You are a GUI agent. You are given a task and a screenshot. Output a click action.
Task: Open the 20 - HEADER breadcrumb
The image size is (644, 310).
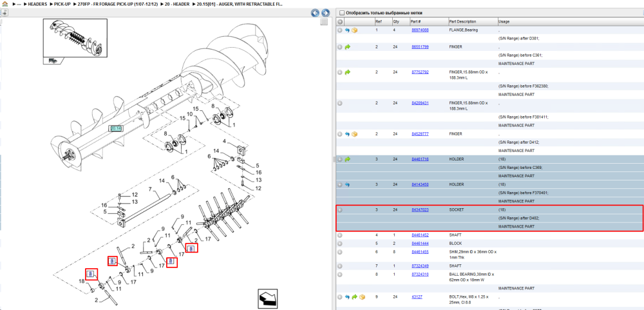pos(178,4)
